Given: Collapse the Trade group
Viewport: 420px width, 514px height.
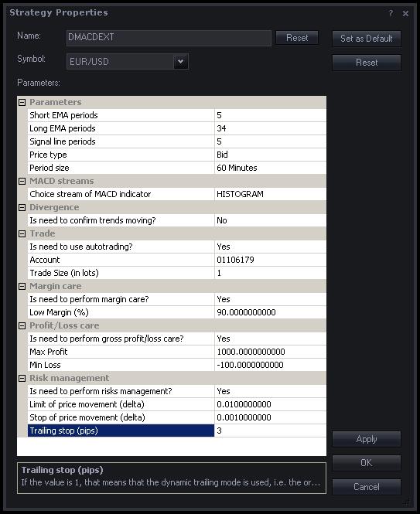Looking at the screenshot, I should [22, 233].
